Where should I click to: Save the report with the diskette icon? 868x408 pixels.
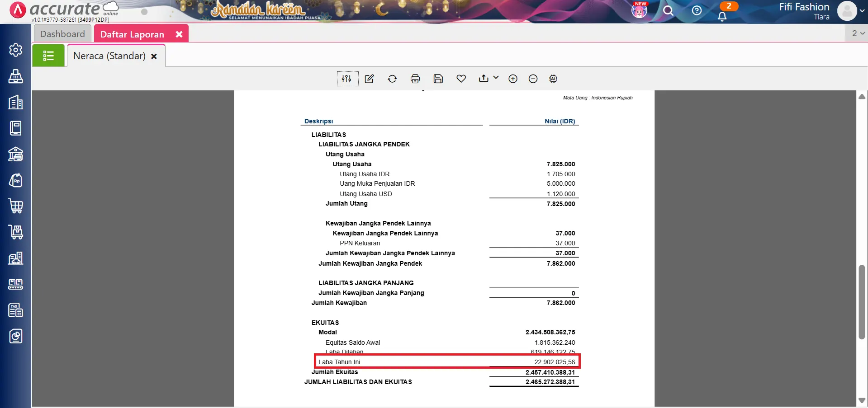pyautogui.click(x=438, y=79)
